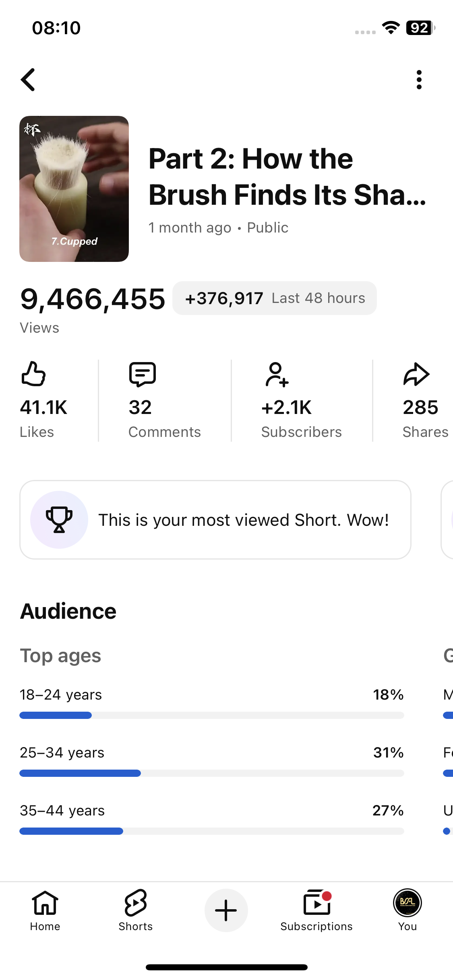Viewport: 453px width, 980px height.
Task: Open the You profile avatar
Action: 407,910
